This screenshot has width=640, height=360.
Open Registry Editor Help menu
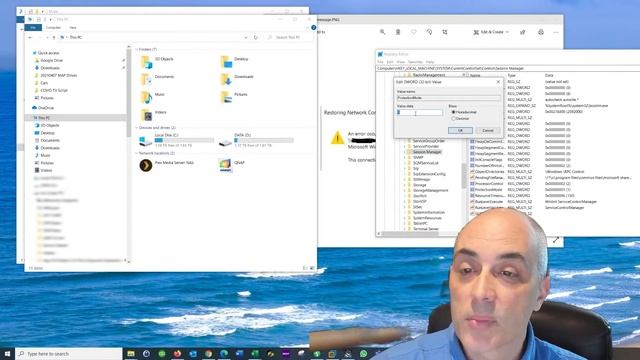(430, 62)
